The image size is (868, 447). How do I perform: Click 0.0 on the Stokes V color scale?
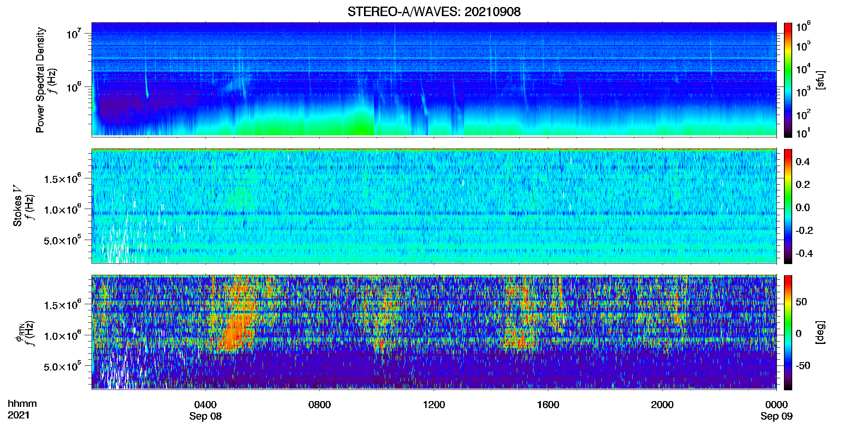click(803, 207)
